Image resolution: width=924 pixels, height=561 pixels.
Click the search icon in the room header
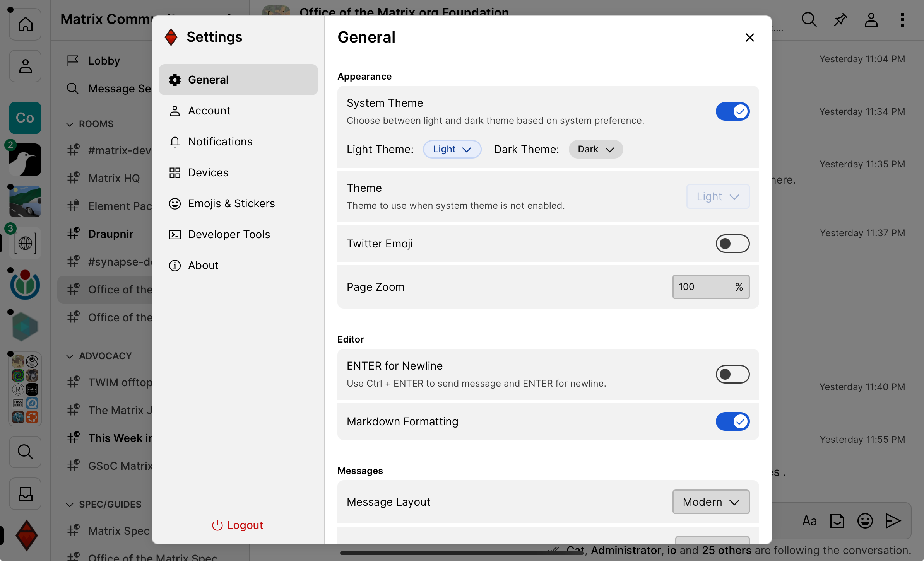(x=809, y=19)
